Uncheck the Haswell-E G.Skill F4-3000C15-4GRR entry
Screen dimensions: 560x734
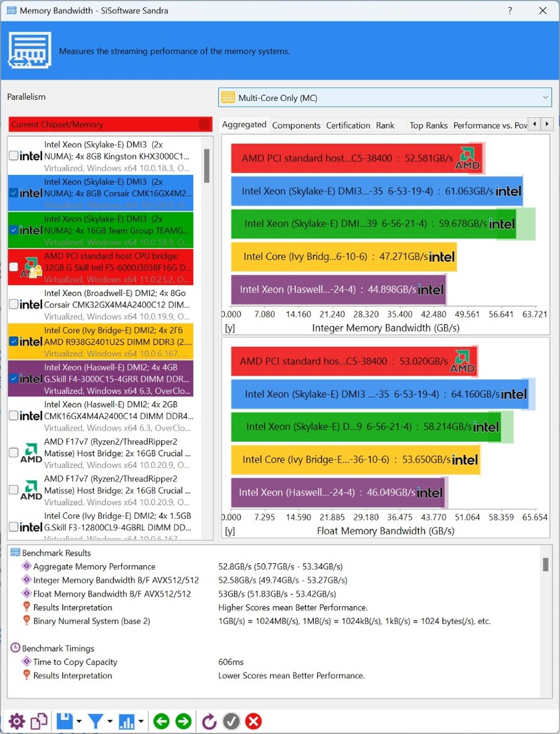coord(14,378)
